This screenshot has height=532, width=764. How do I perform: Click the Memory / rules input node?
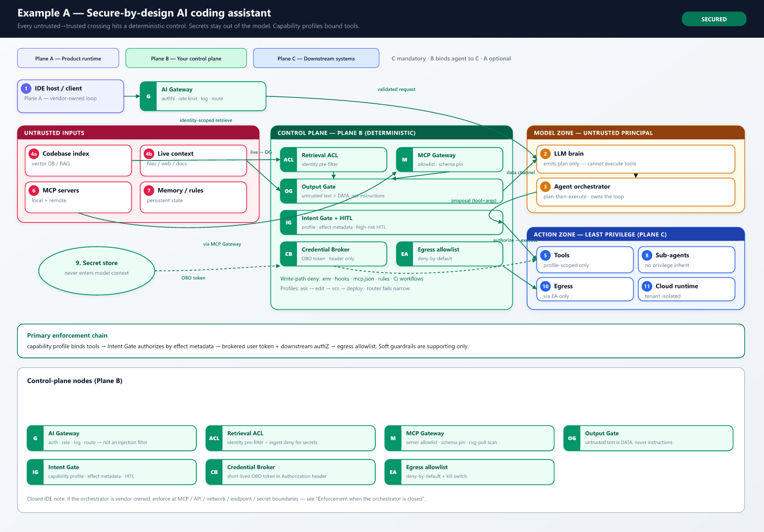pos(193,197)
